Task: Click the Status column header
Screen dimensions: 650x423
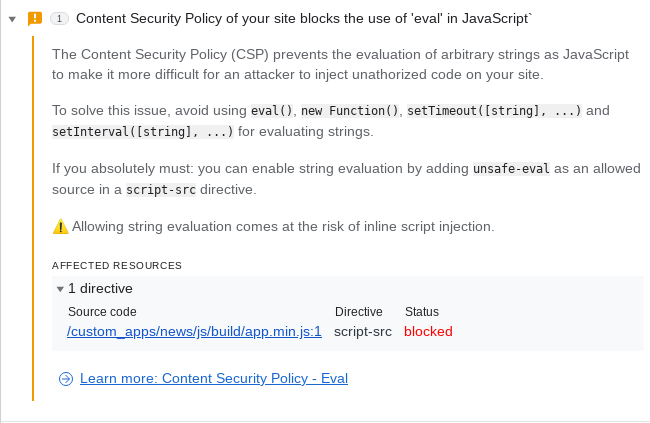Action: (x=422, y=311)
